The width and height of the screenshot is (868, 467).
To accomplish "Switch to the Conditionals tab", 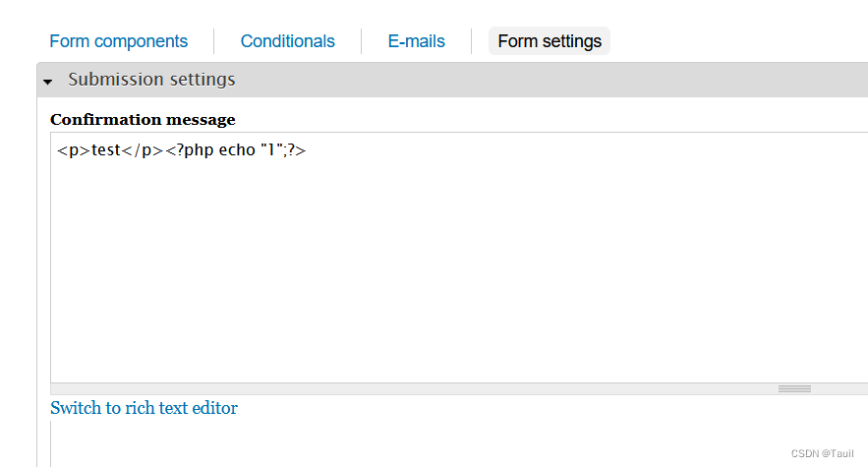I will point(287,41).
